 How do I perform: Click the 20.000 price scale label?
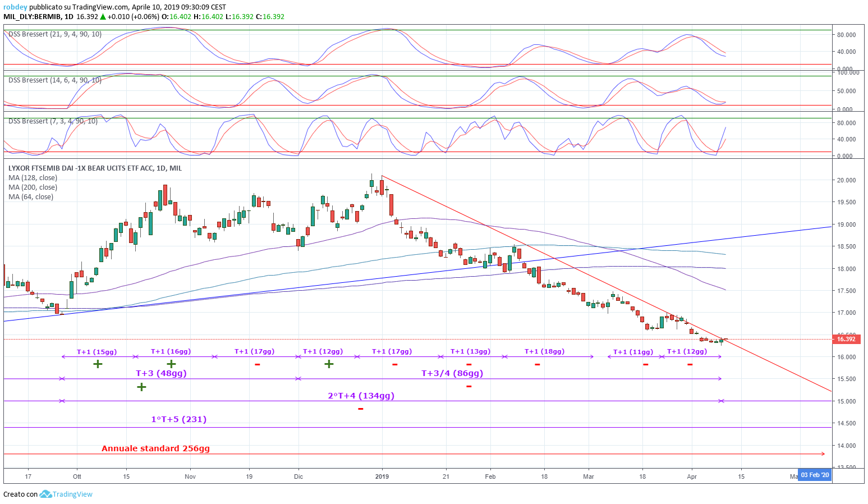(846, 180)
